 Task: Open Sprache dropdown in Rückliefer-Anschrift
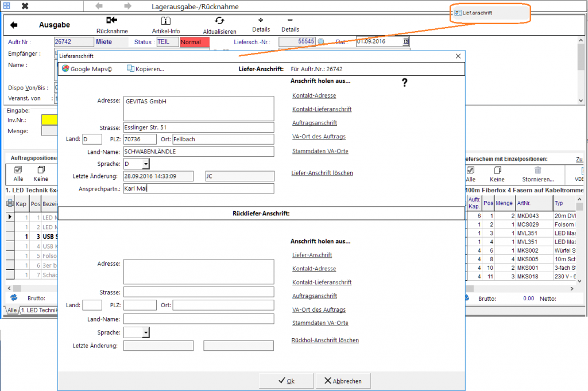coord(146,332)
